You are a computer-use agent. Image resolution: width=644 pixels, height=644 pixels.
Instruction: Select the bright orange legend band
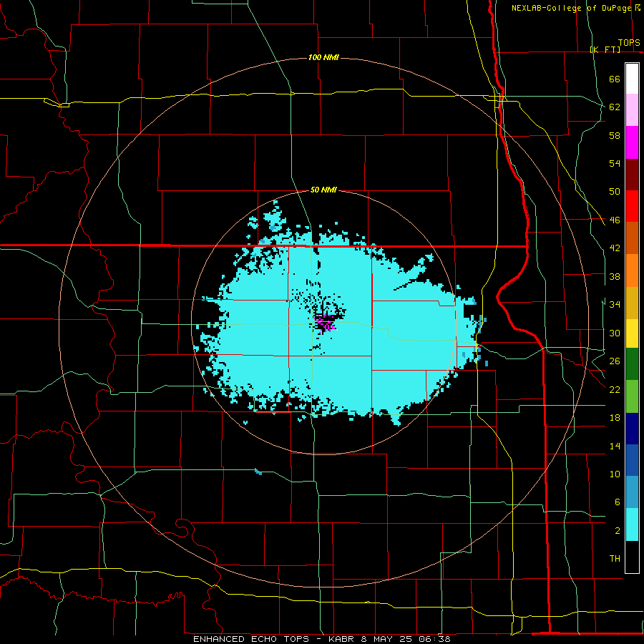[x=632, y=270]
